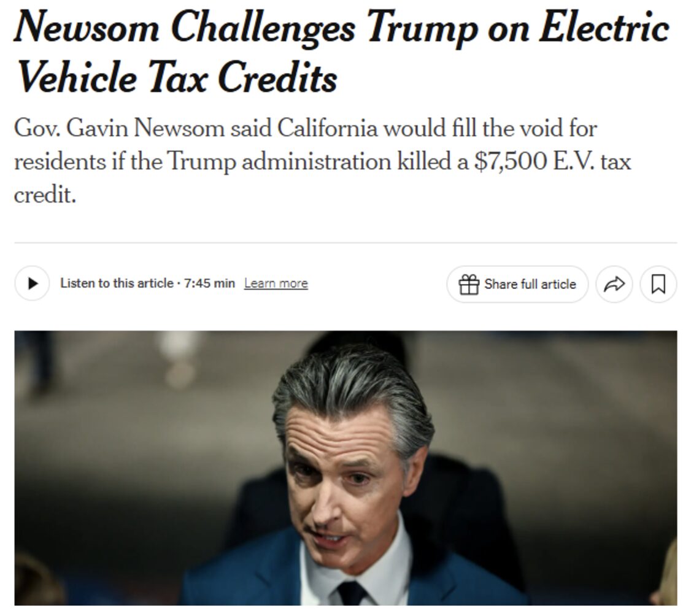Click the horizontal divider line below summary
The image size is (691, 616).
coord(345,242)
